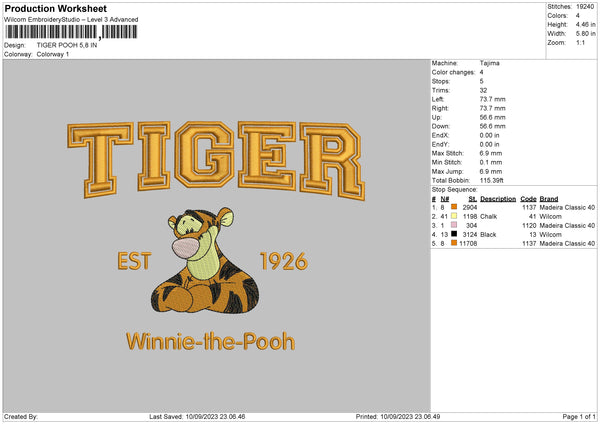Click the 'Created By:' footer label
Viewport: 600px width, 424px height.
point(21,417)
